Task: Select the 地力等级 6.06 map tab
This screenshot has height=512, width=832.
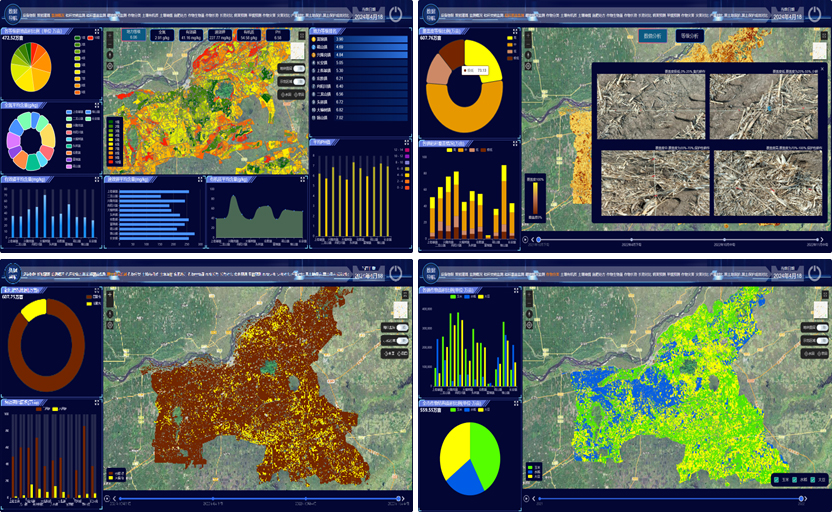Action: (134, 35)
